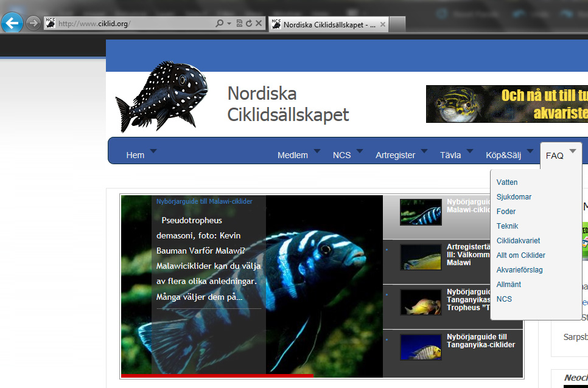Image resolution: width=588 pixels, height=388 pixels.
Task: Expand the Artregister menu arrow
Action: pyautogui.click(x=424, y=151)
